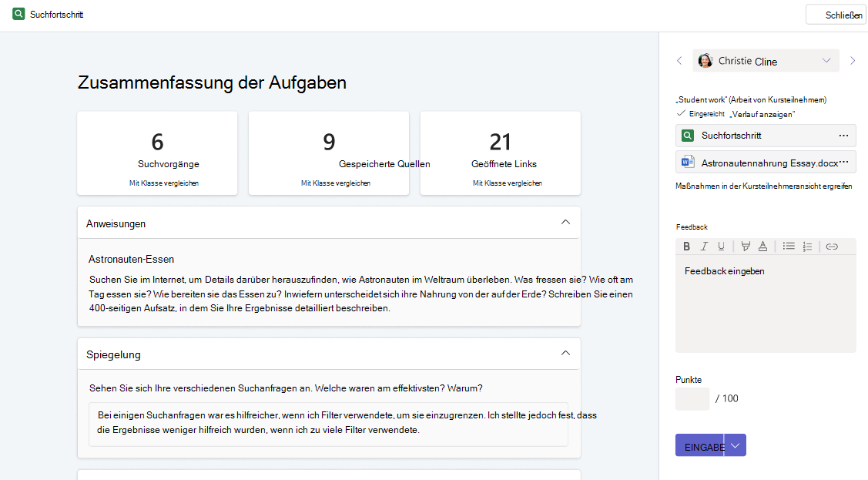Collapse the Anweisungen section
This screenshot has height=480, width=868.
click(565, 222)
